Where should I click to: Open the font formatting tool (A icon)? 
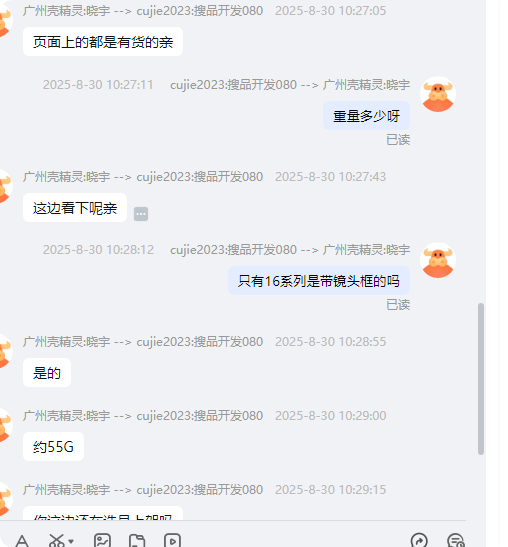pyautogui.click(x=22, y=541)
